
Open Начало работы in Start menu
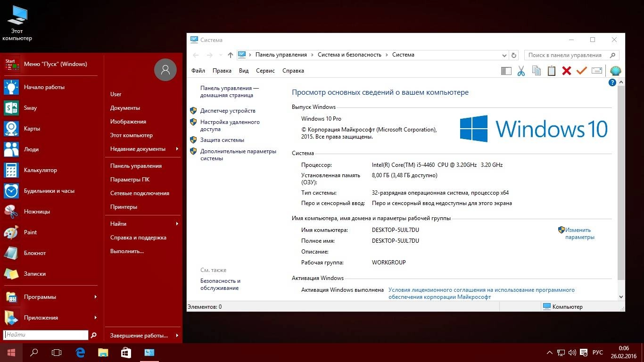click(52, 87)
